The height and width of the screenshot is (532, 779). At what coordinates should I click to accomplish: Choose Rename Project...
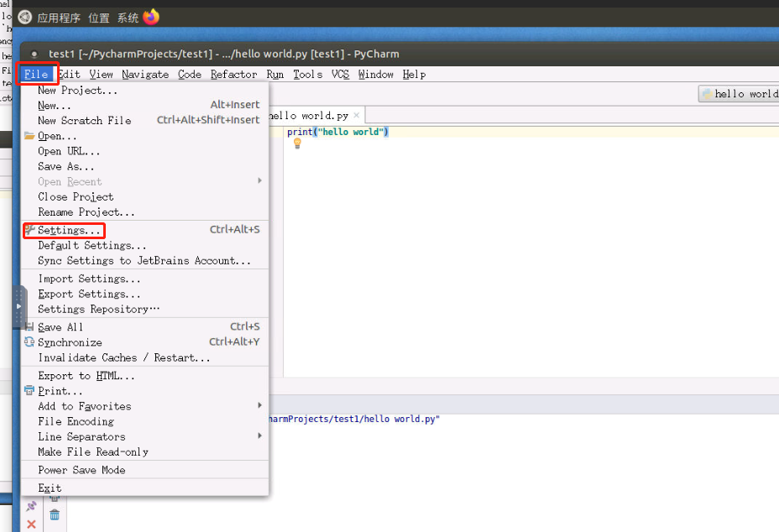tap(145, 211)
